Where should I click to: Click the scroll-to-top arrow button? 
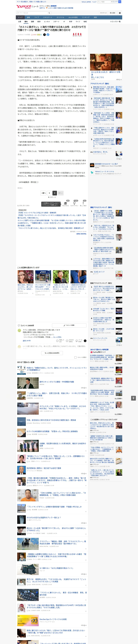(133, 398)
